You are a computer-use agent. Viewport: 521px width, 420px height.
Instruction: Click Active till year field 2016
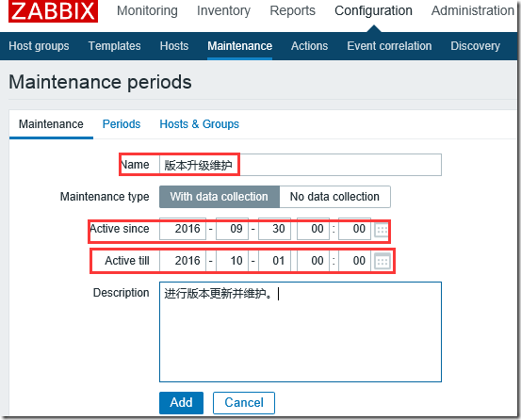[x=183, y=261]
